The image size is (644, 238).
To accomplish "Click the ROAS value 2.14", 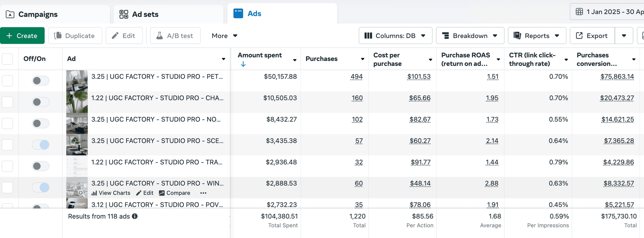I will (492, 141).
